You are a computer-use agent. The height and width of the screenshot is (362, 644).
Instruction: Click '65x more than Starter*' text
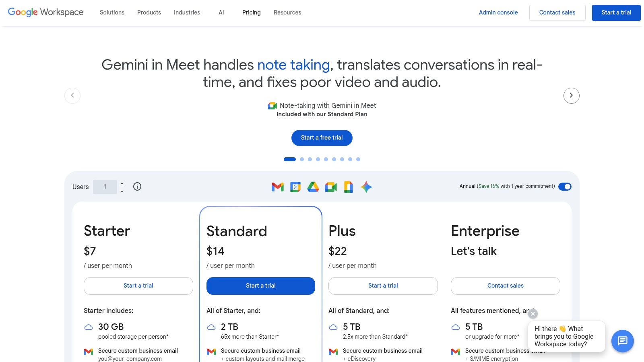pyautogui.click(x=250, y=337)
